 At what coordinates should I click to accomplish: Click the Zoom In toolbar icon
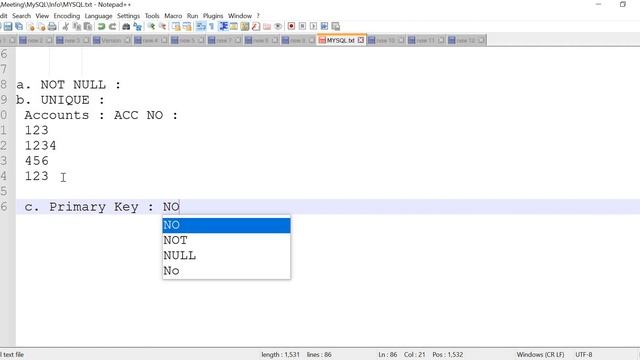coord(151,27)
